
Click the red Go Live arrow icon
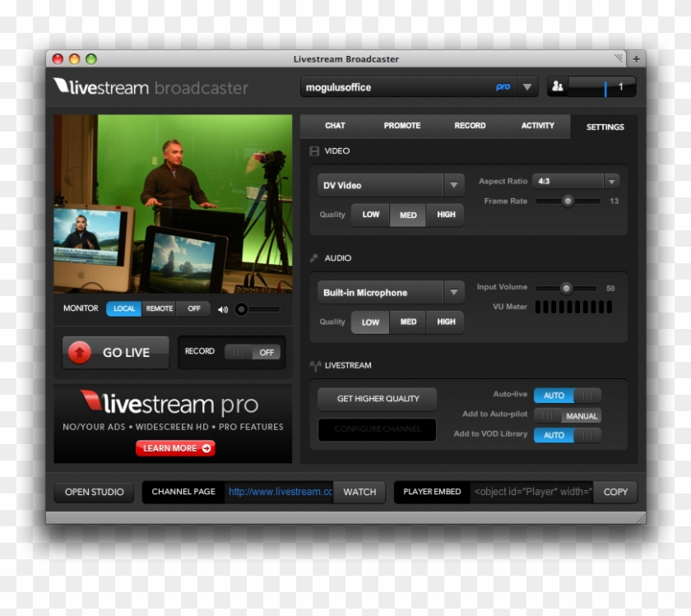pos(80,352)
